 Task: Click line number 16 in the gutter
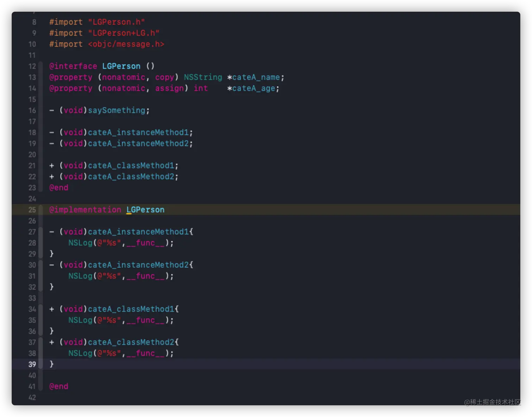pyautogui.click(x=32, y=111)
